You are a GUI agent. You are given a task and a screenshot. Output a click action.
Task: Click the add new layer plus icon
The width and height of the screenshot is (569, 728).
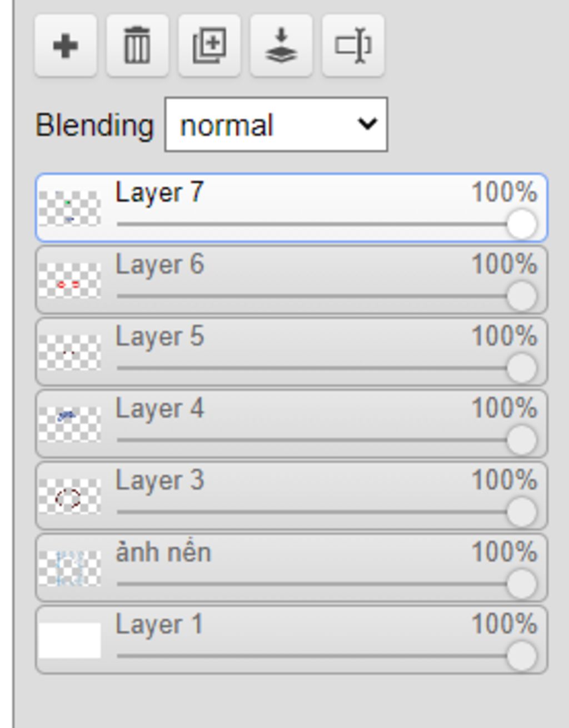click(x=66, y=46)
